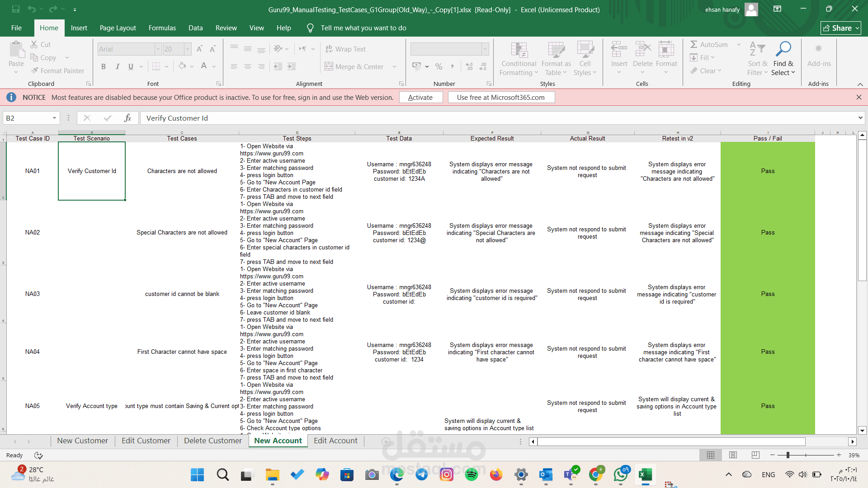Click Use free at Microsoft365.com button
The height and width of the screenshot is (488, 868).
click(x=501, y=97)
